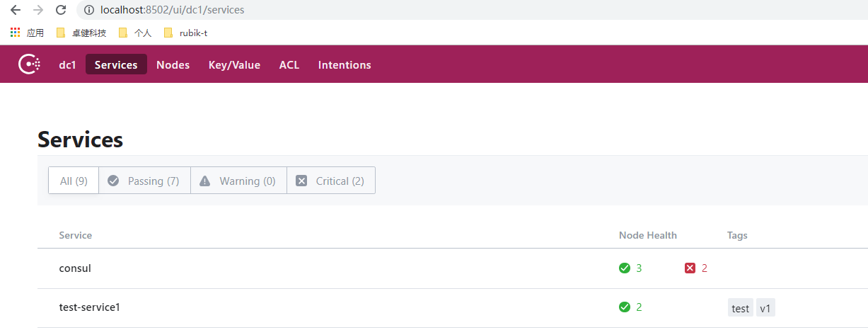
Task: Open the dc1 datacenter selector
Action: [x=67, y=64]
